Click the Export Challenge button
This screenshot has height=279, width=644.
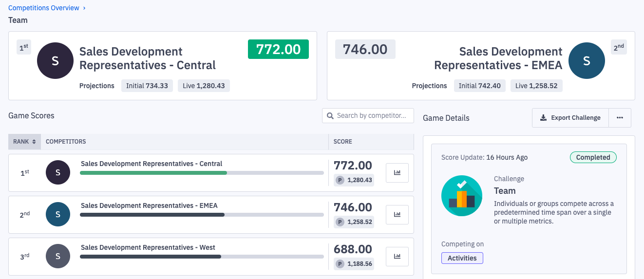pyautogui.click(x=570, y=118)
